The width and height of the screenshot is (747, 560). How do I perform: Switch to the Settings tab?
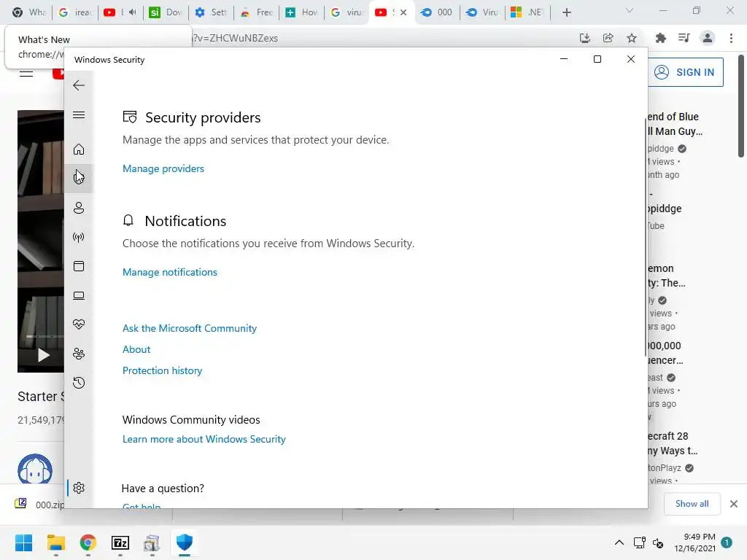(212, 12)
